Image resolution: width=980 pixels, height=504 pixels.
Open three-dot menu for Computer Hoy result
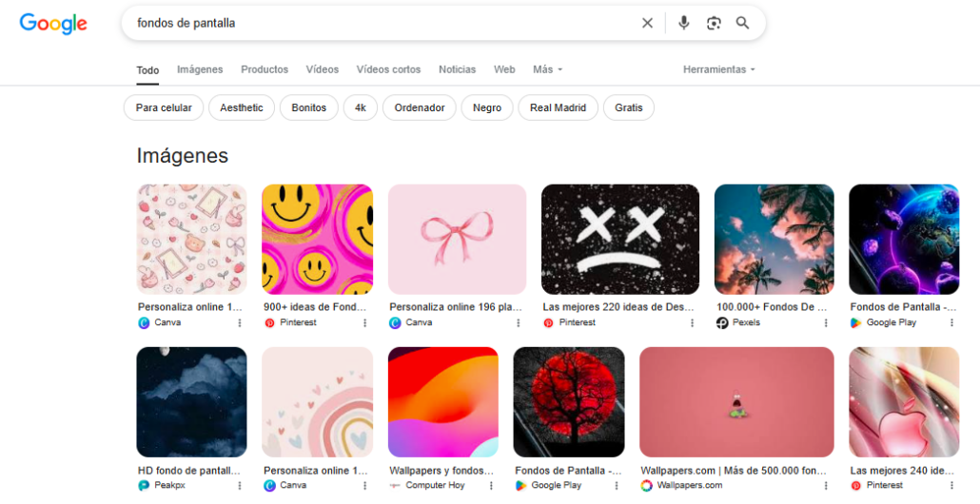coord(491,486)
